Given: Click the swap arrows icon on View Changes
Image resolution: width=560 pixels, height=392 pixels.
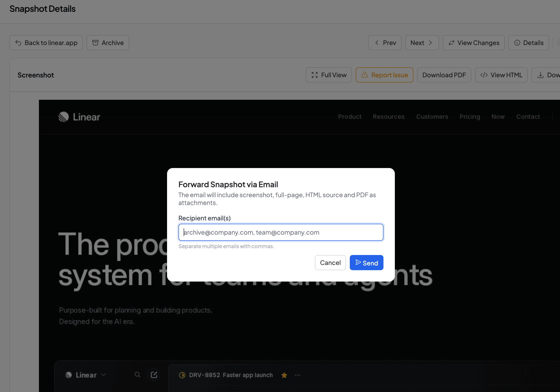Looking at the screenshot, I should point(452,43).
